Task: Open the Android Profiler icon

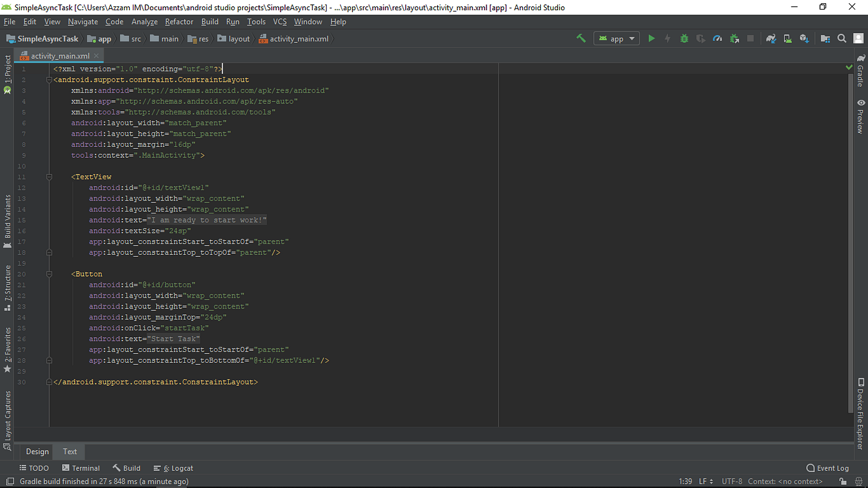Action: click(x=717, y=38)
